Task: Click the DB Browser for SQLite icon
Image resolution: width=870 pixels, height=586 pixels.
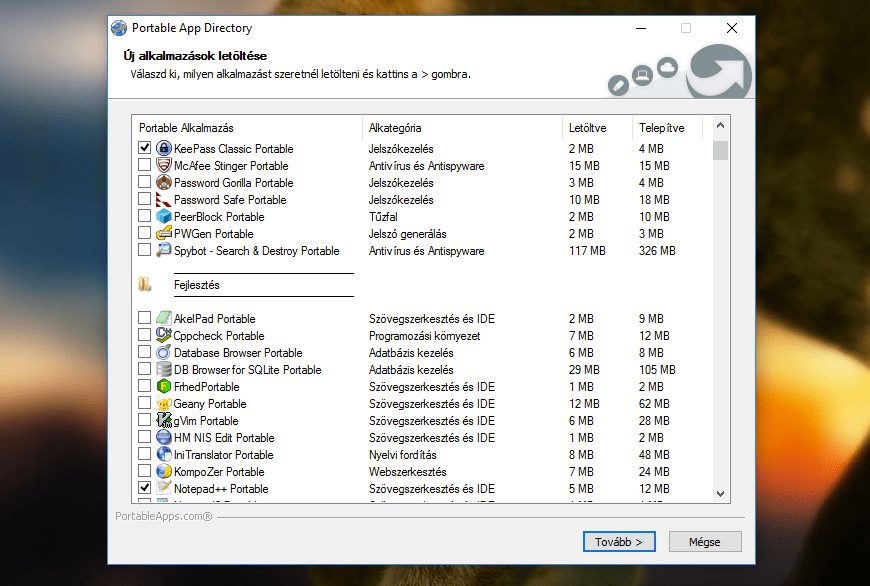Action: pos(164,369)
